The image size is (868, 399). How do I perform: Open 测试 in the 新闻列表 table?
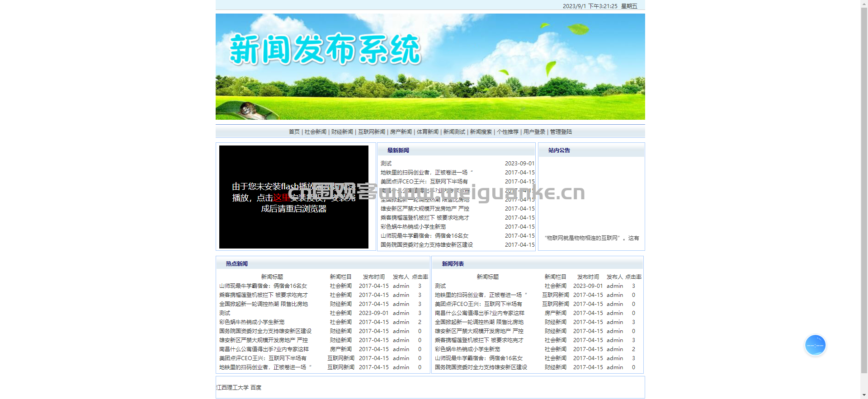click(x=440, y=286)
